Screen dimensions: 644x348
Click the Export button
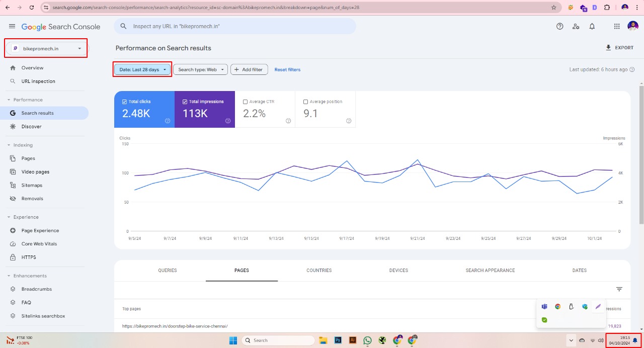coord(619,48)
